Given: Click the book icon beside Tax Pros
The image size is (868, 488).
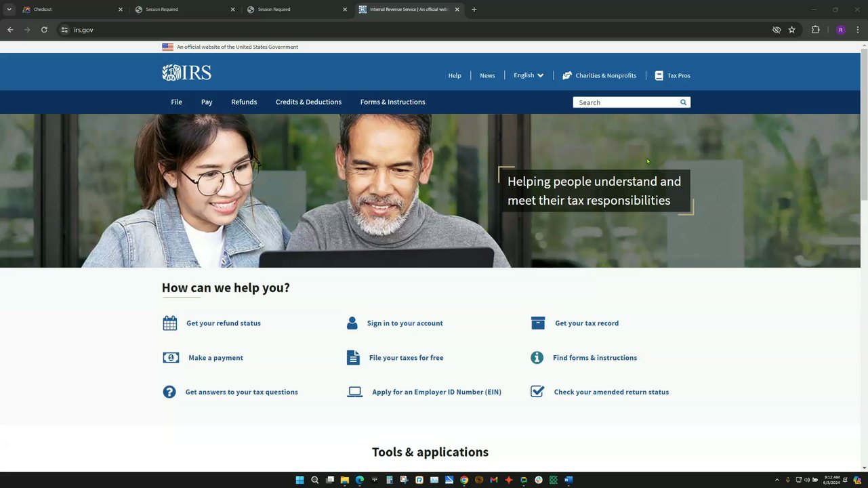Looking at the screenshot, I should (x=659, y=75).
